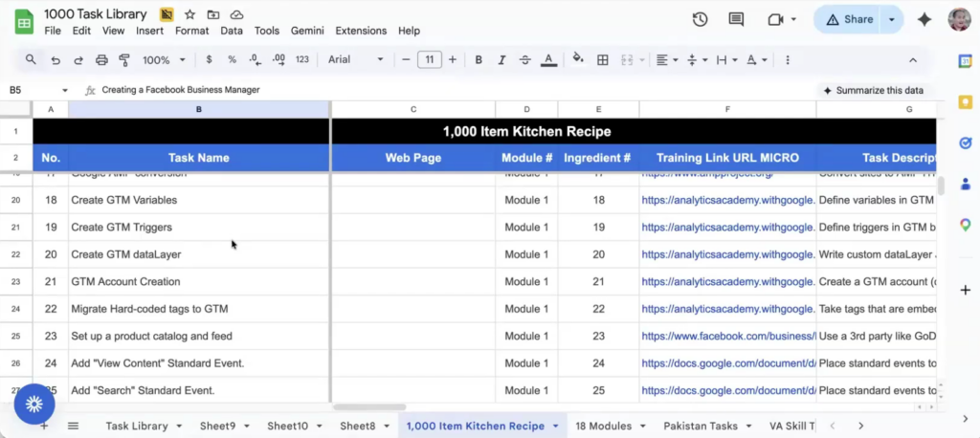This screenshot has height=438, width=980.
Task: Star this spreadsheet
Action: 189,14
